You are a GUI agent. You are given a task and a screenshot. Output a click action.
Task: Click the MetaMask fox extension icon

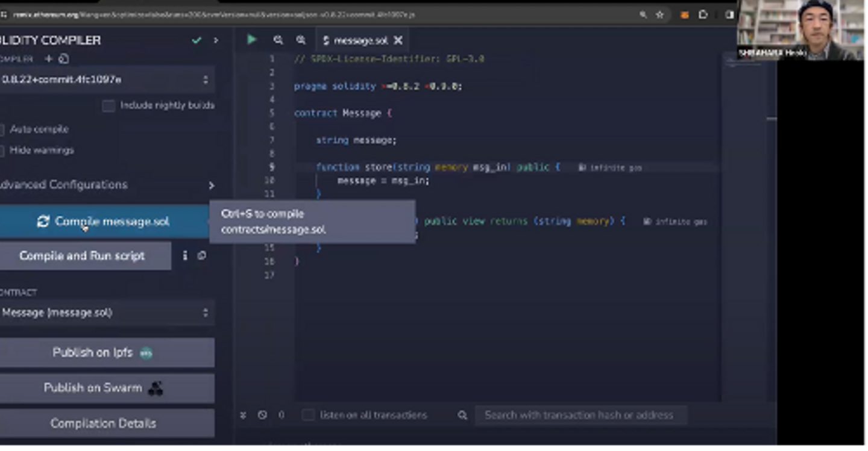tap(684, 14)
